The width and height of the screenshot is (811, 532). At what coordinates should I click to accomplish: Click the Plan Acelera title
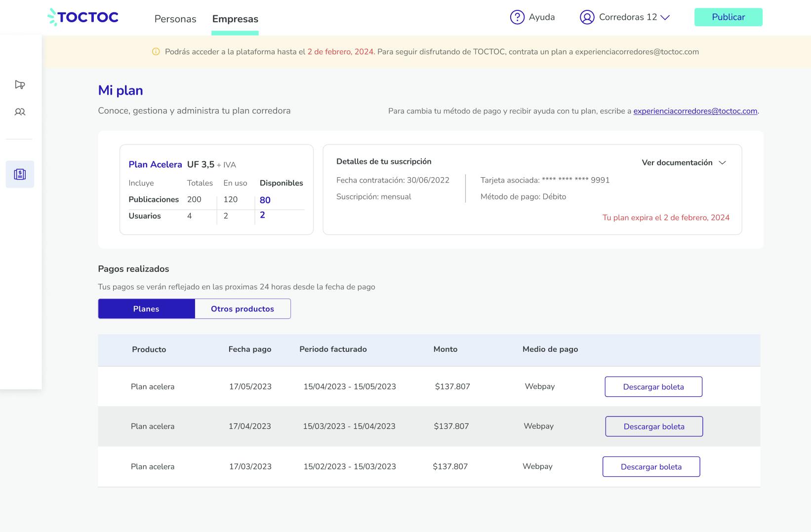pos(155,164)
